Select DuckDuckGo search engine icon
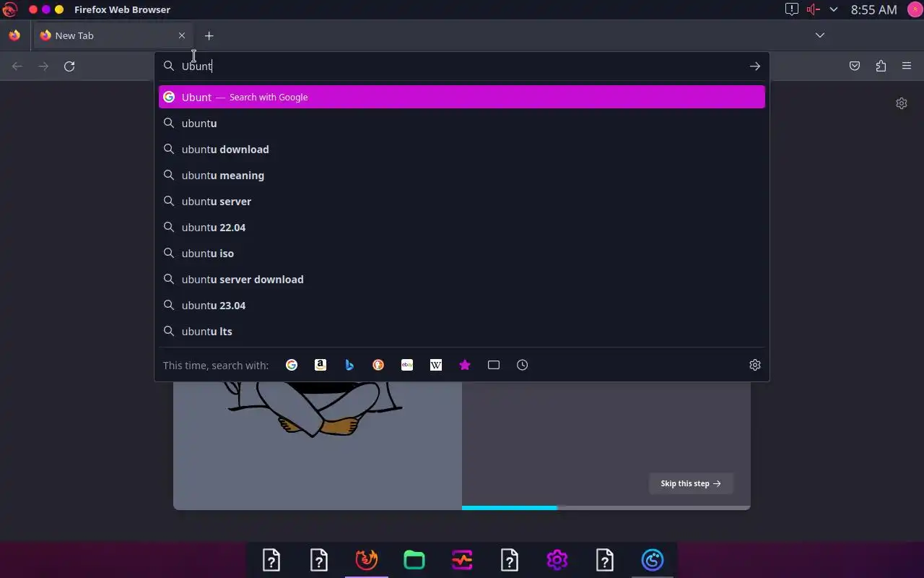Screen dimensions: 924x578 point(378,365)
